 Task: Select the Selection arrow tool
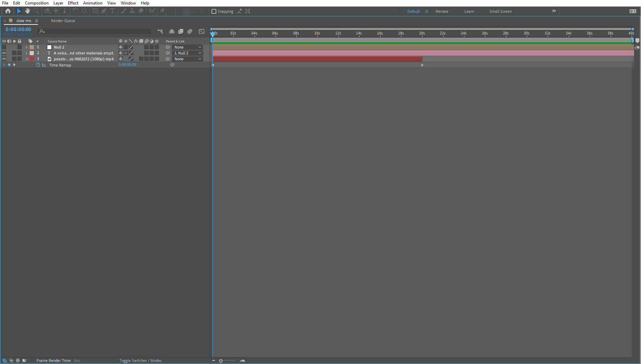19,11
